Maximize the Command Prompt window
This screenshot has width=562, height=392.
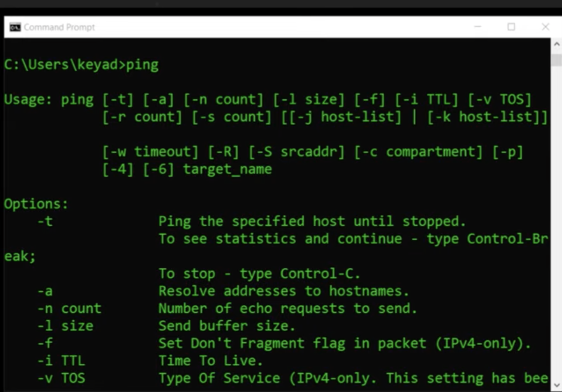pos(512,27)
